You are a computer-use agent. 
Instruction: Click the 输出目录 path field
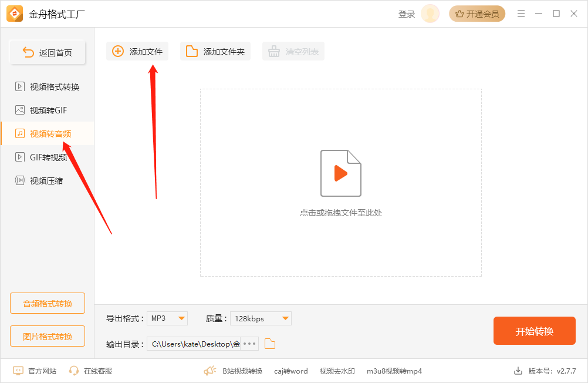pyautogui.click(x=194, y=344)
